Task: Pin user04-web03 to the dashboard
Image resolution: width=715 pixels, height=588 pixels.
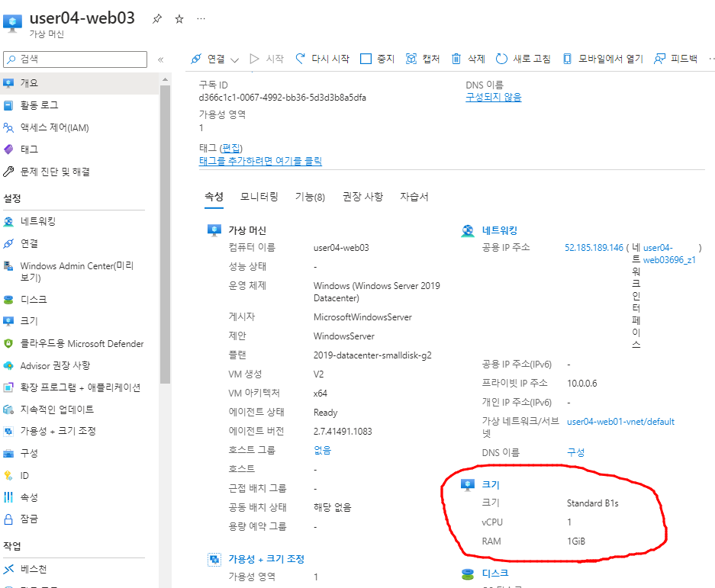Action: (157, 19)
